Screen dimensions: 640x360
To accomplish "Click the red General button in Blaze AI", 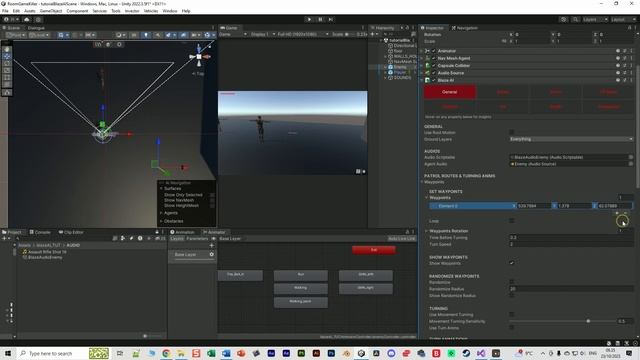I will (450, 92).
